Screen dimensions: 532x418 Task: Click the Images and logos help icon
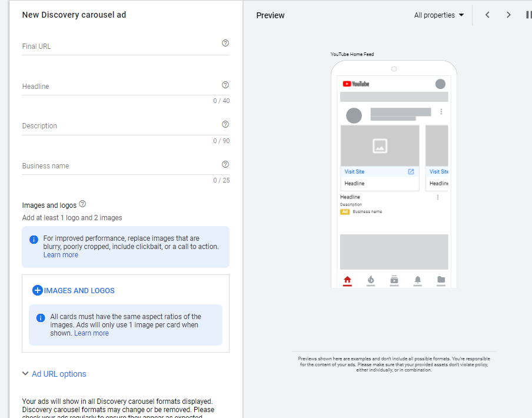pyautogui.click(x=82, y=204)
